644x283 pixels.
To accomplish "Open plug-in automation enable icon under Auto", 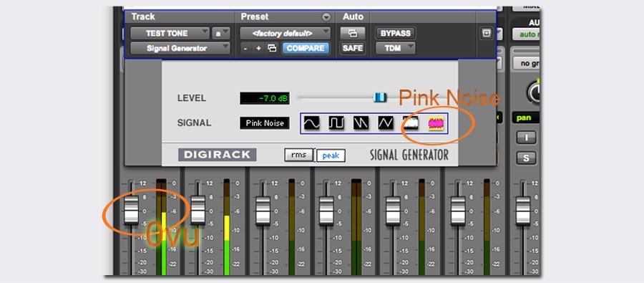I will tap(352, 34).
